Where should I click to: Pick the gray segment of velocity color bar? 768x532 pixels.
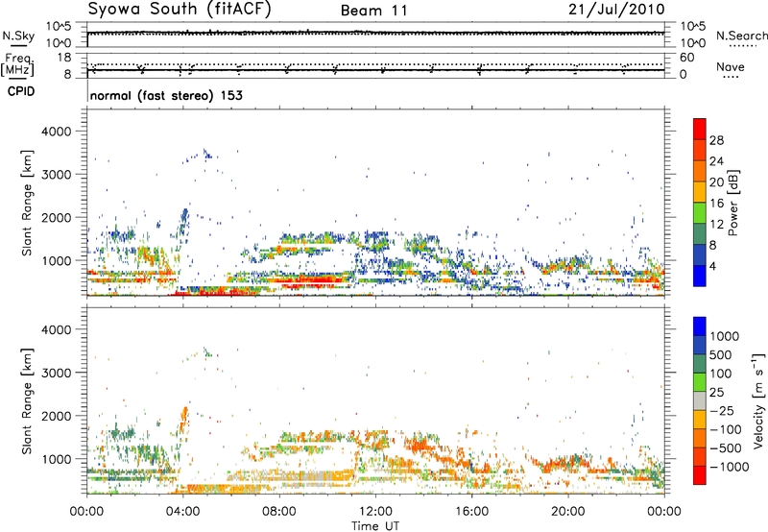(699, 400)
